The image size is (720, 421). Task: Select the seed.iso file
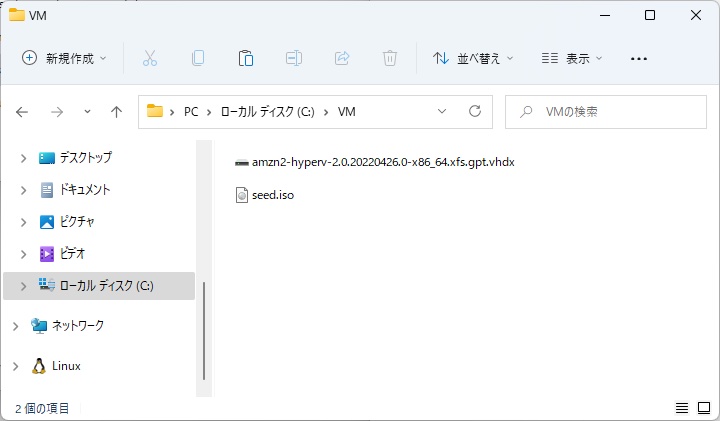point(272,195)
